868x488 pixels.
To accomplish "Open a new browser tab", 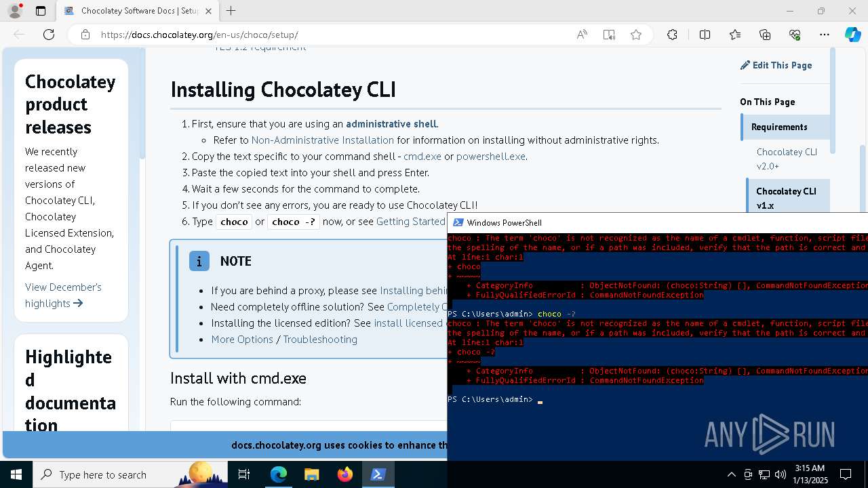I will point(231,11).
